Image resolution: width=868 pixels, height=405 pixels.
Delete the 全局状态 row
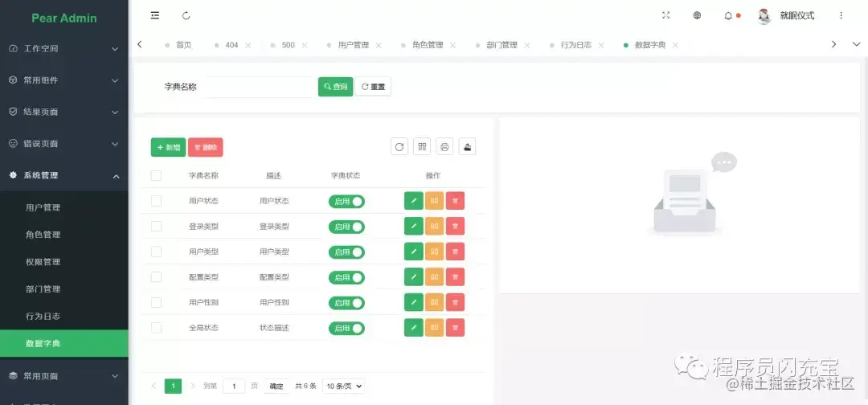(455, 328)
